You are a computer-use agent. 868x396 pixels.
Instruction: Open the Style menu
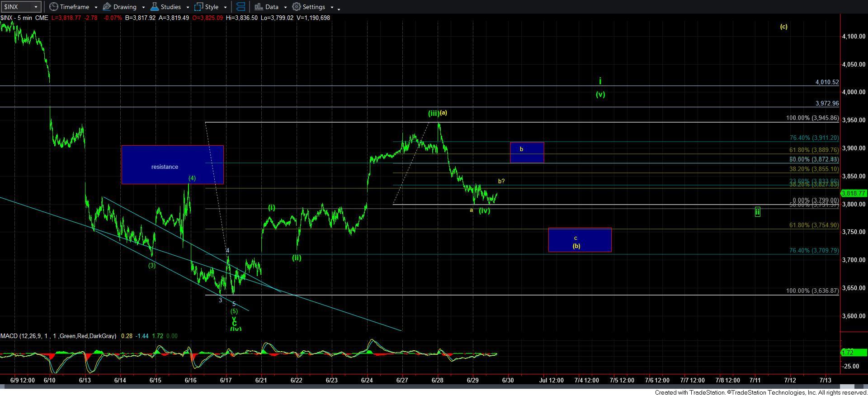pyautogui.click(x=211, y=7)
